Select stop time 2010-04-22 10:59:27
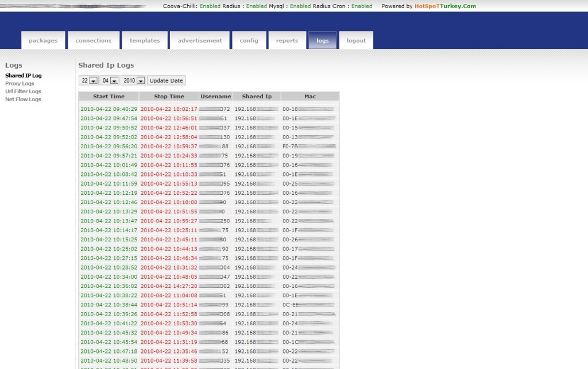Image resolution: width=588 pixels, height=369 pixels. pyautogui.click(x=169, y=221)
